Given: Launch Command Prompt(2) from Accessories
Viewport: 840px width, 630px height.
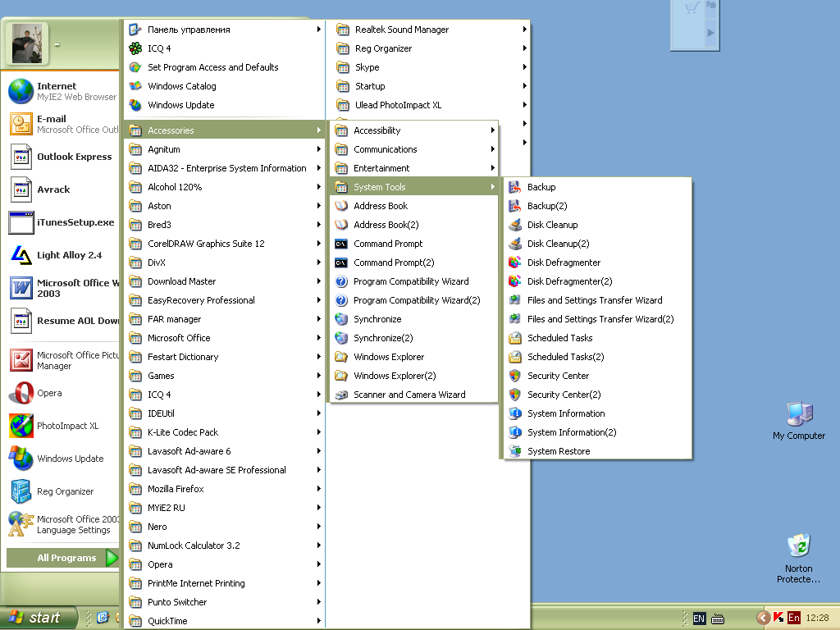Looking at the screenshot, I should pos(414,262).
